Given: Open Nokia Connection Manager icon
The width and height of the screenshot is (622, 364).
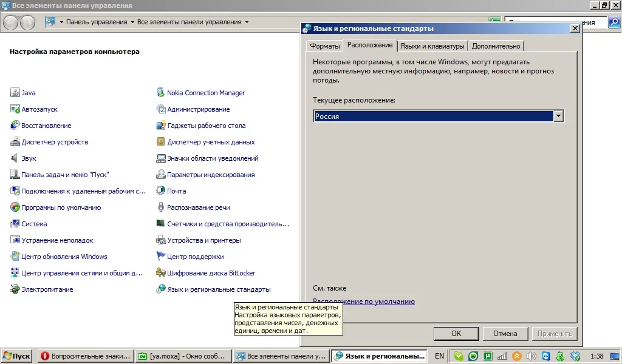Looking at the screenshot, I should click(x=160, y=93).
